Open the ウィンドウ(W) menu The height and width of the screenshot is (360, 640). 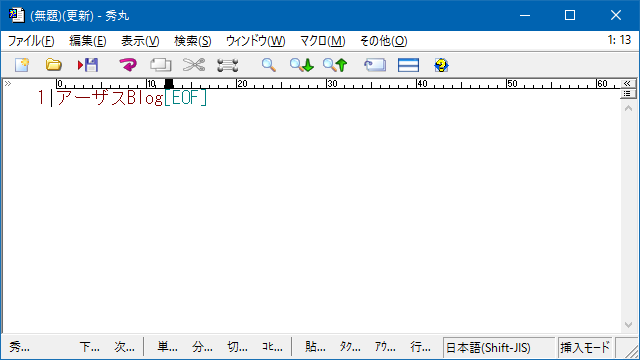[x=256, y=41]
